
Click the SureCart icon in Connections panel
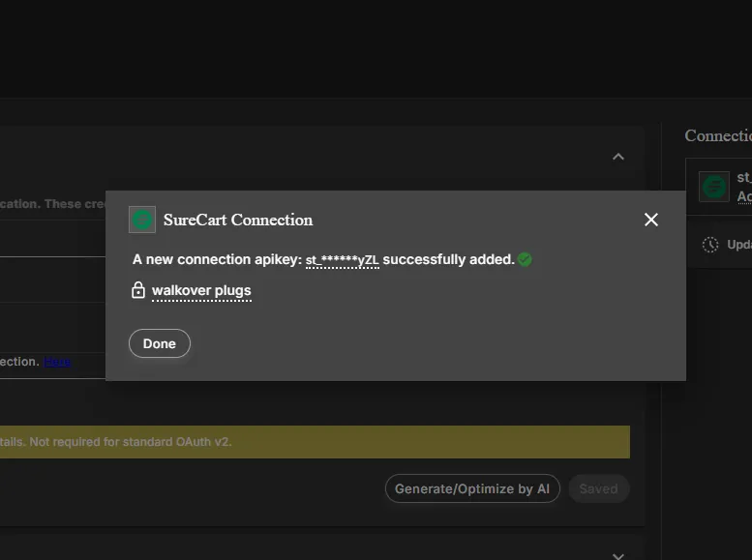click(714, 186)
